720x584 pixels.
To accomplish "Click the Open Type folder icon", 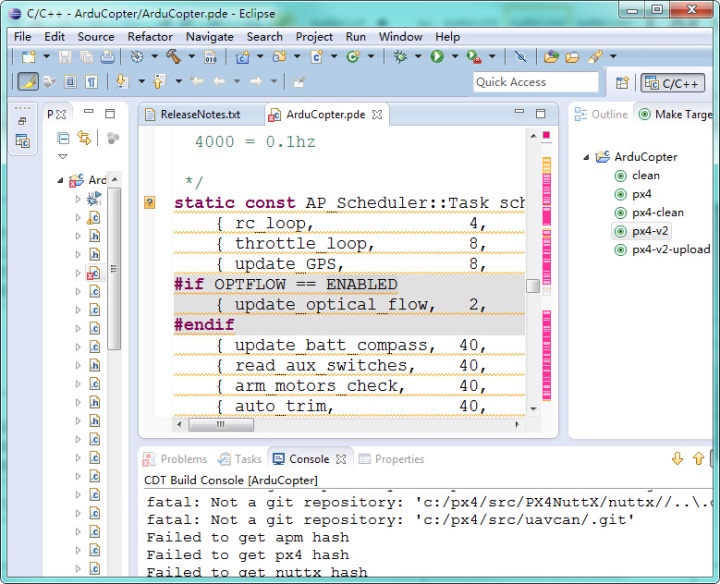I will point(551,56).
